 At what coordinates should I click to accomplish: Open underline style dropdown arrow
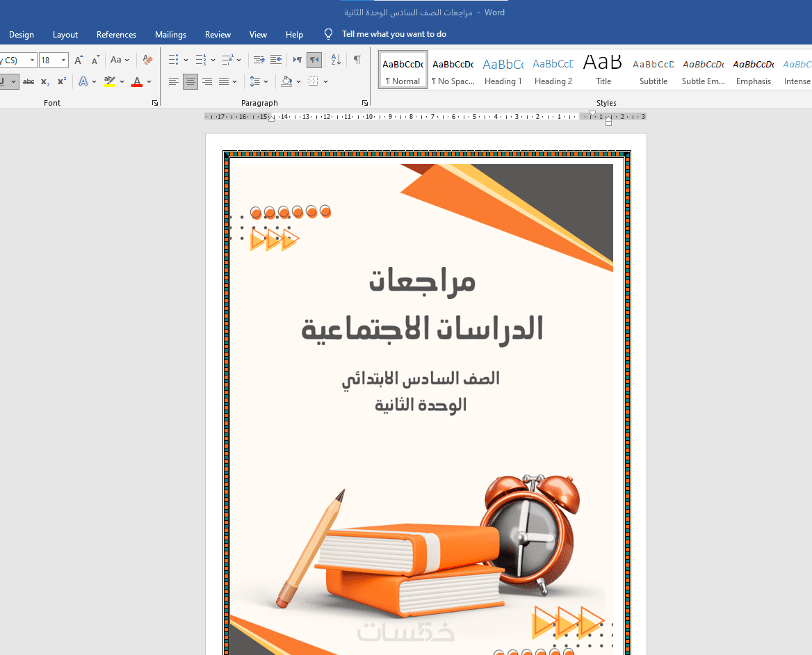(13, 81)
